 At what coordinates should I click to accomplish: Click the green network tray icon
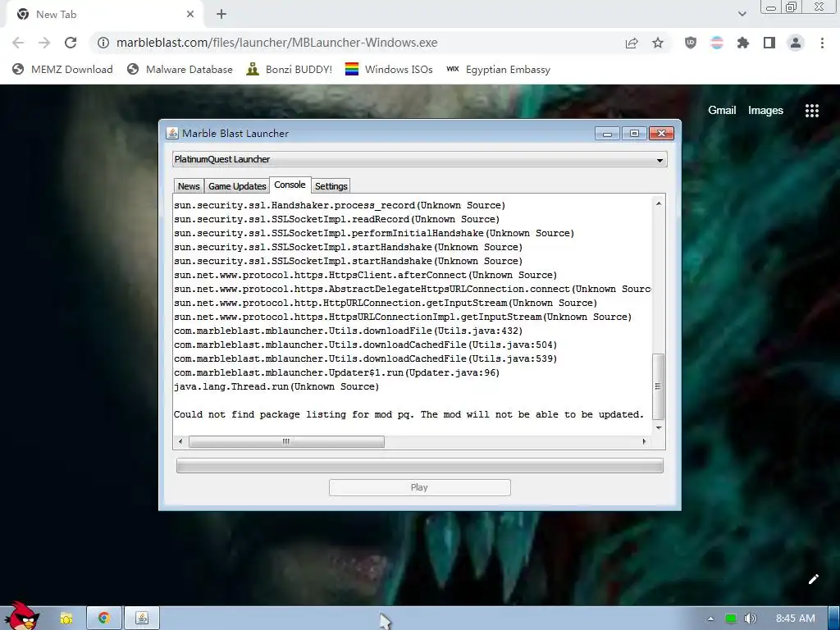coord(731,619)
